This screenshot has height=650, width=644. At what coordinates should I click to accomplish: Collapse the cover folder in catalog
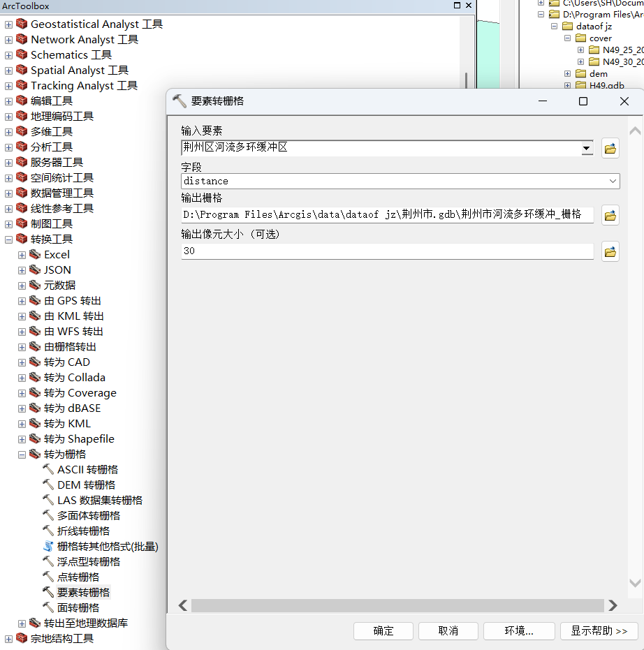(x=567, y=38)
